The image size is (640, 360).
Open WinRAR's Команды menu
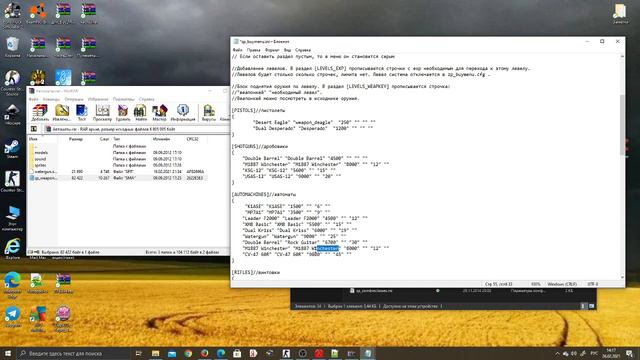[51, 99]
